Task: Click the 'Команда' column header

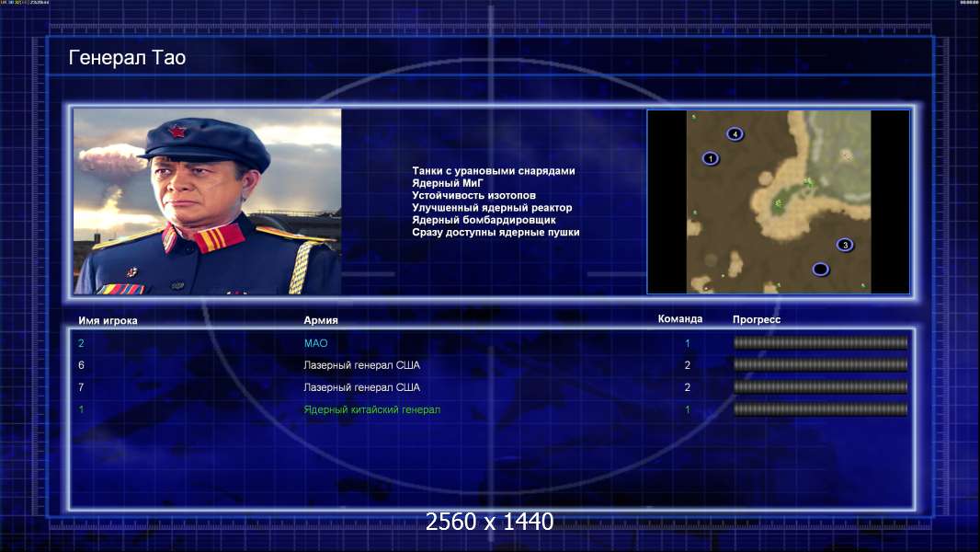Action: click(x=680, y=319)
